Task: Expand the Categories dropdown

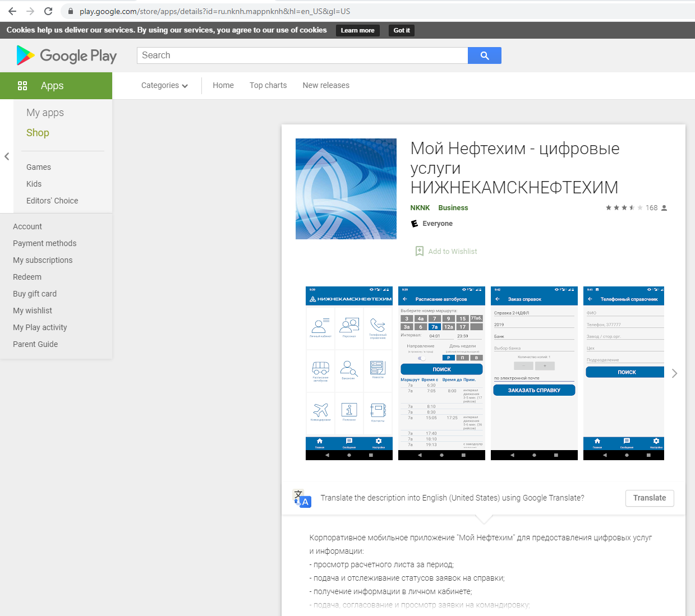Action: pyautogui.click(x=164, y=85)
